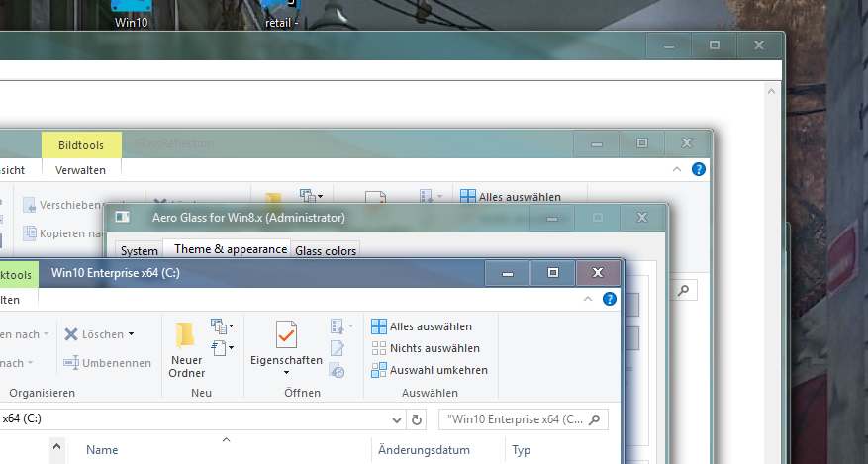This screenshot has height=464, width=868.
Task: Sort files by the Änderungsdatum column header
Action: pyautogui.click(x=424, y=450)
